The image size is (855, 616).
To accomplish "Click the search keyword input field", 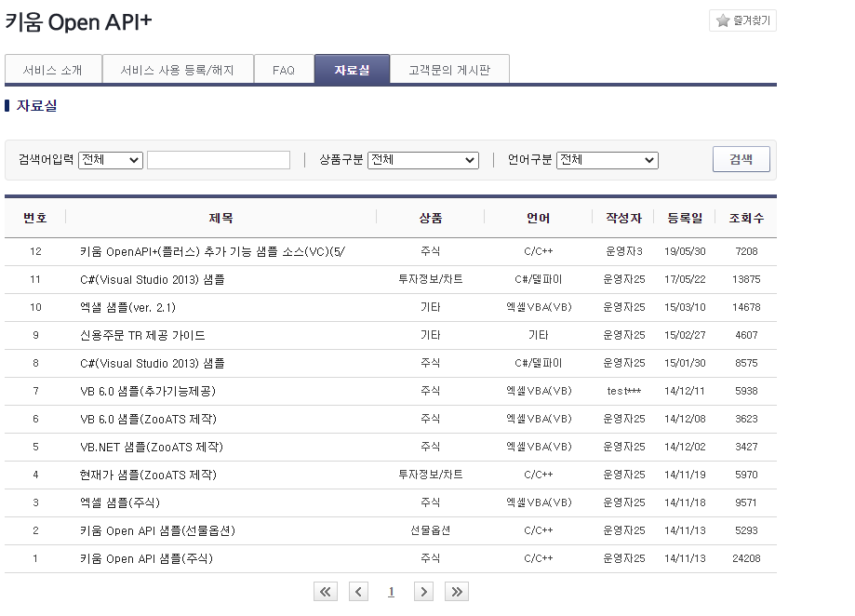I will (x=219, y=160).
